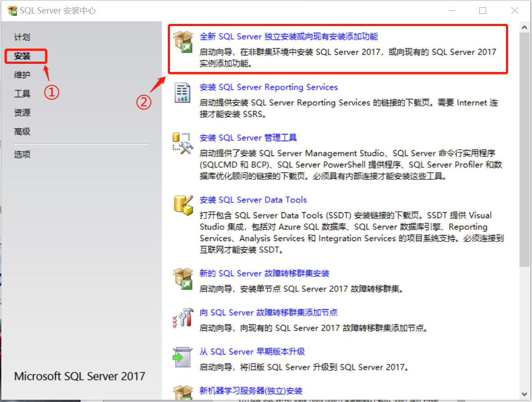This screenshot has width=532, height=402.
Task: Open link 从 SQL Server 早期版本升级
Action: pos(252,352)
